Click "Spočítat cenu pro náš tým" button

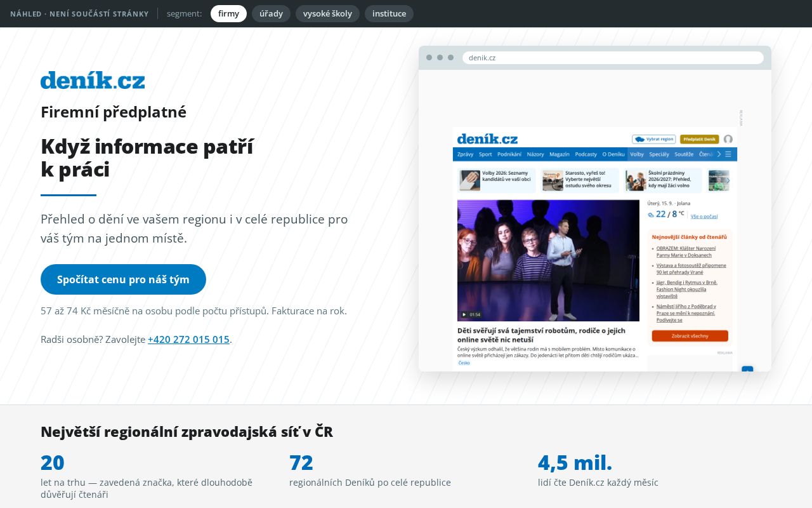[x=123, y=279]
